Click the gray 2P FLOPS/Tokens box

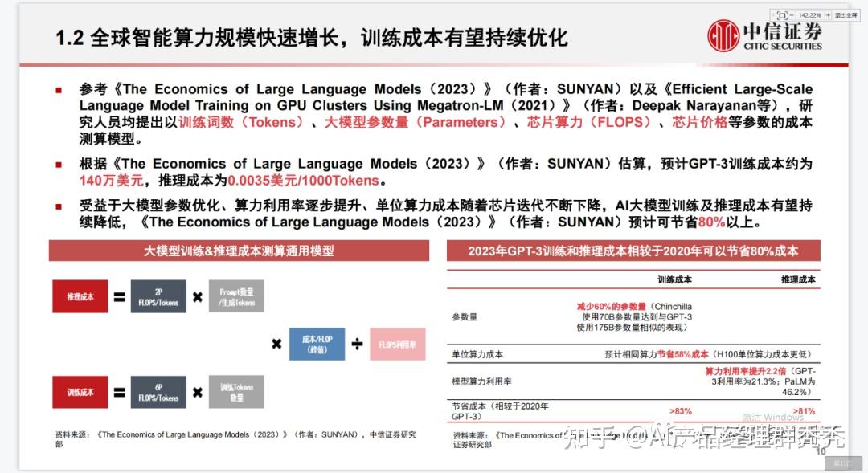tap(158, 296)
